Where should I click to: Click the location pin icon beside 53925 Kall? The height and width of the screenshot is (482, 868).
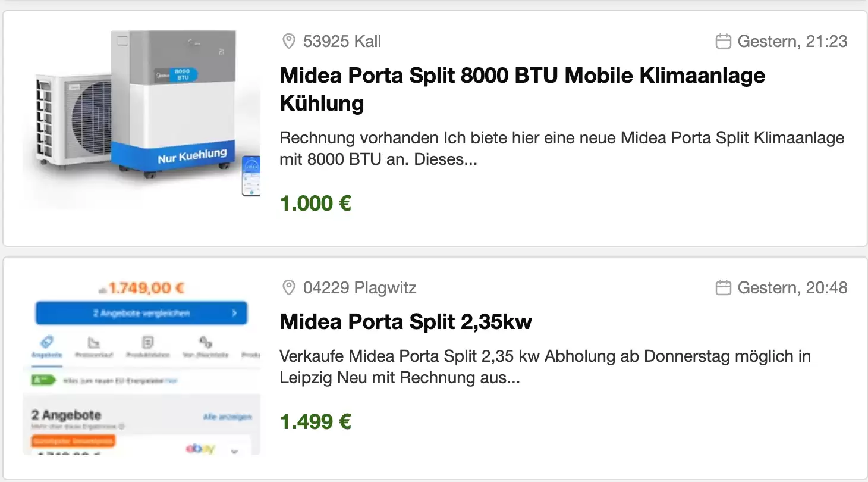(x=288, y=42)
